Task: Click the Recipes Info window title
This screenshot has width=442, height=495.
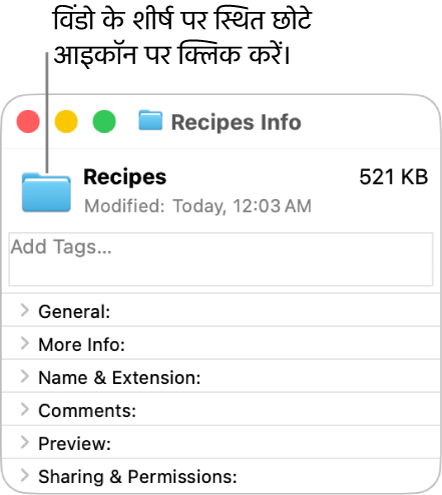Action: [x=236, y=122]
